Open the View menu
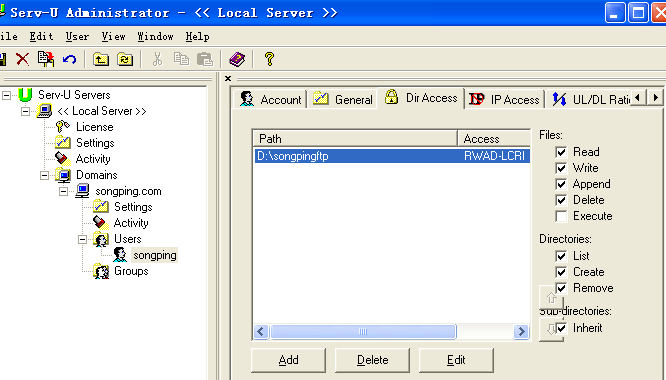The width and height of the screenshot is (666, 380). 113,37
